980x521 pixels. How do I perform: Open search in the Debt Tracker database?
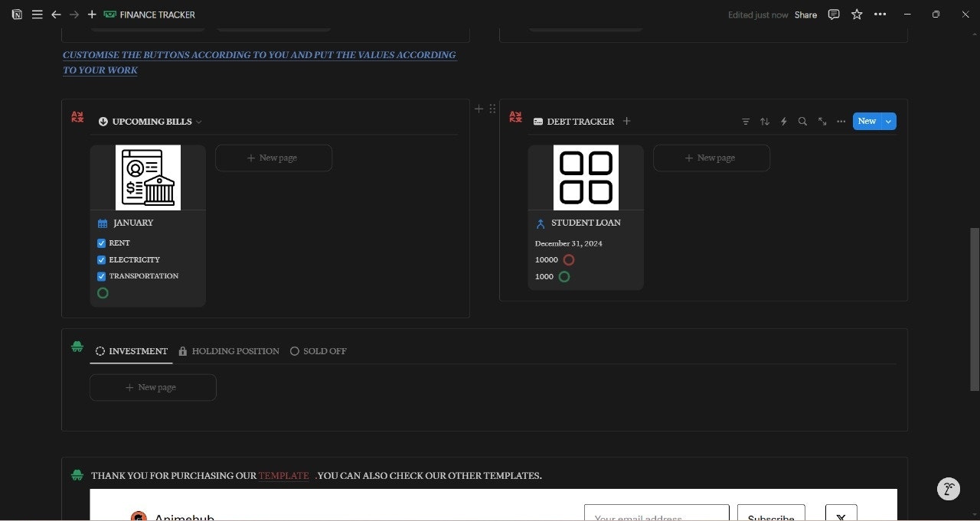[x=802, y=121]
